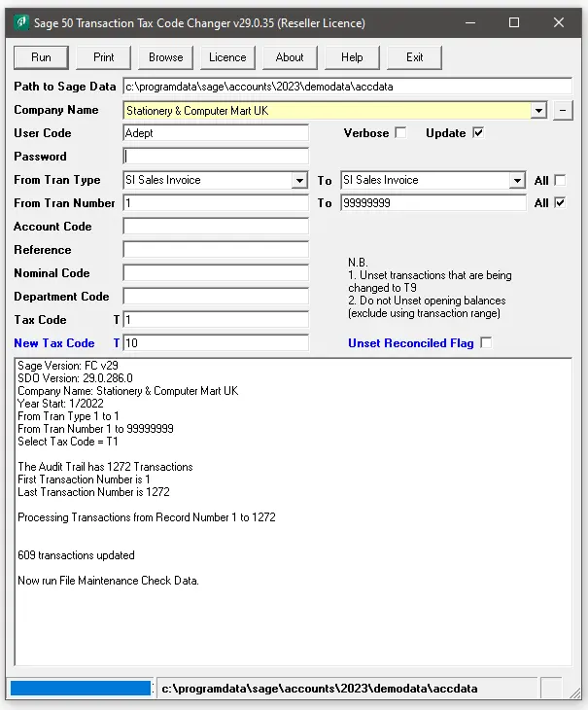Click 'Company Name: Stationery & Computer Mart UK' log line
Image resolution: width=588 pixels, height=710 pixels.
tap(128, 391)
